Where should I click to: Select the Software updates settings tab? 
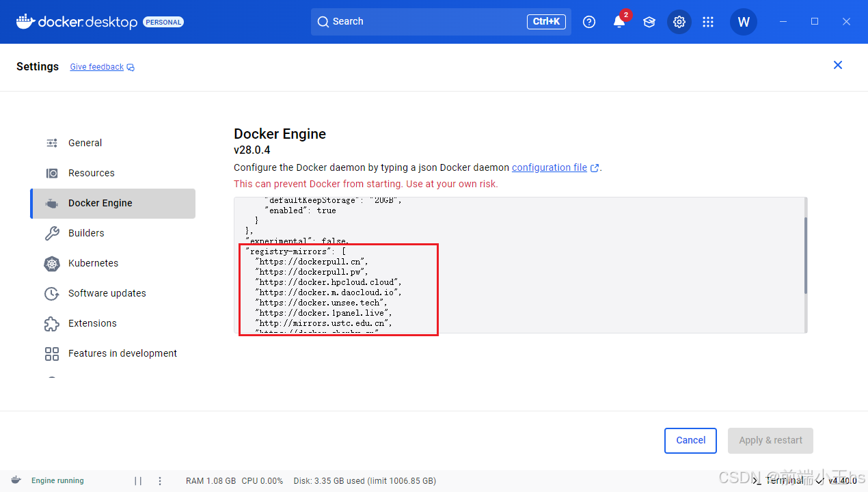click(x=113, y=293)
